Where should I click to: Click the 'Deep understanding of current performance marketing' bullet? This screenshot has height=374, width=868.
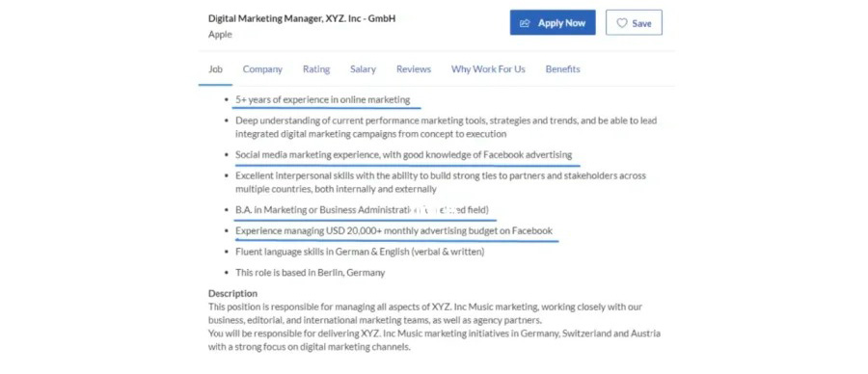tap(447, 126)
